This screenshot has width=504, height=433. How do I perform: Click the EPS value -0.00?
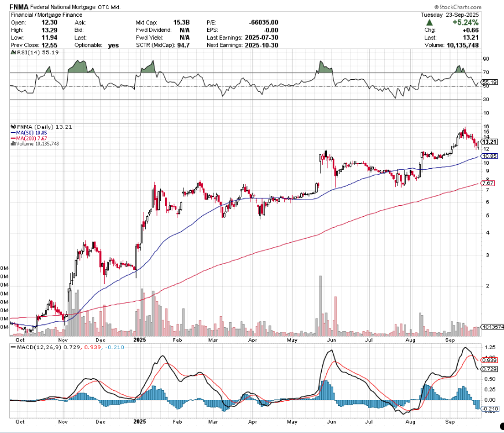coord(270,30)
